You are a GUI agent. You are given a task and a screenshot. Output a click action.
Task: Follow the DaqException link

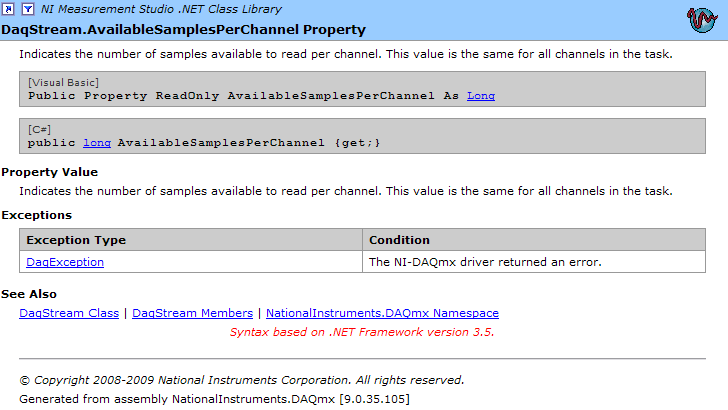click(x=65, y=262)
